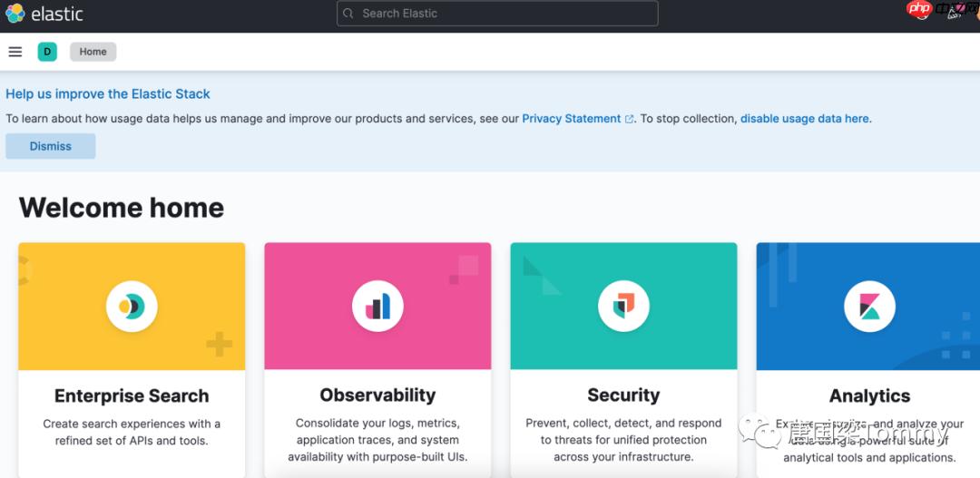Open the Privacy Statement link
Viewport: 980px width, 478px height.
click(x=571, y=119)
